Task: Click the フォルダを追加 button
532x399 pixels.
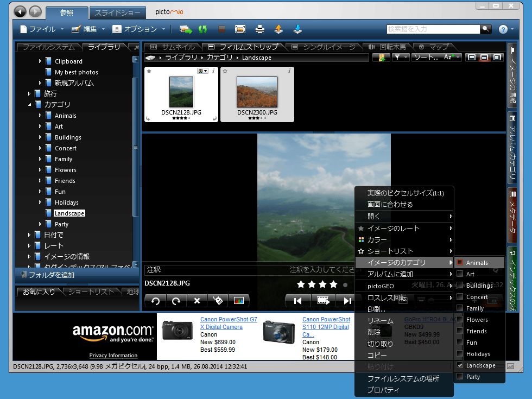Action: click(77, 275)
